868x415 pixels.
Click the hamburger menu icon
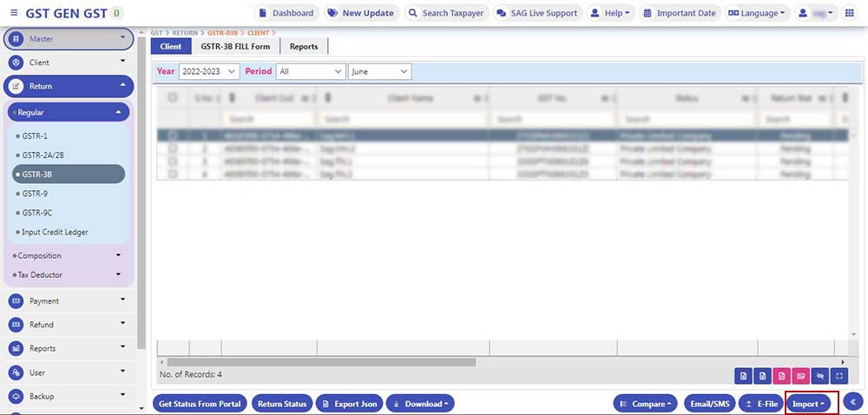coord(13,13)
